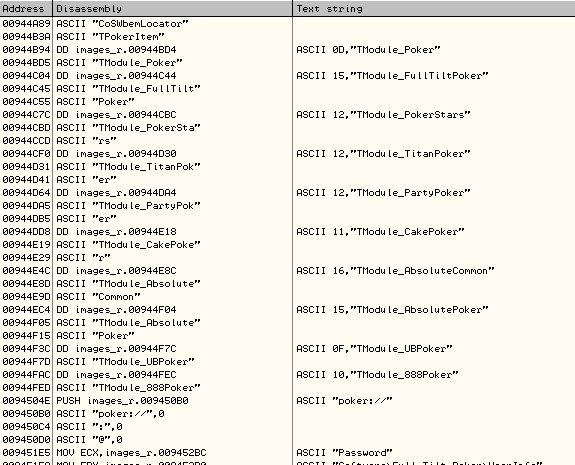Select address 00944FAC
The height and width of the screenshot is (465, 575).
pyautogui.click(x=26, y=375)
